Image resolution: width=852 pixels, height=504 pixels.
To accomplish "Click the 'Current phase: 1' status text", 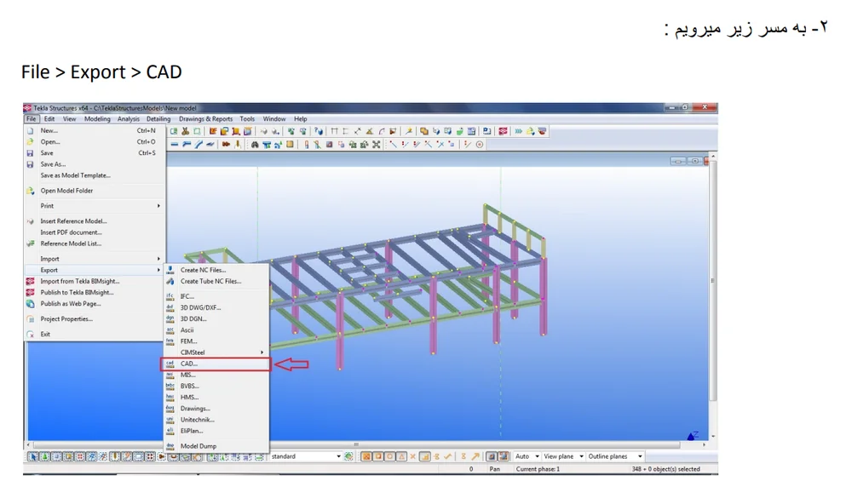I will (x=538, y=469).
